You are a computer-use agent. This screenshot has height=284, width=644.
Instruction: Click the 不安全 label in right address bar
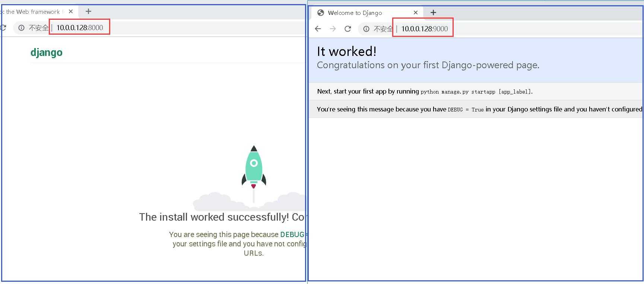coord(383,29)
